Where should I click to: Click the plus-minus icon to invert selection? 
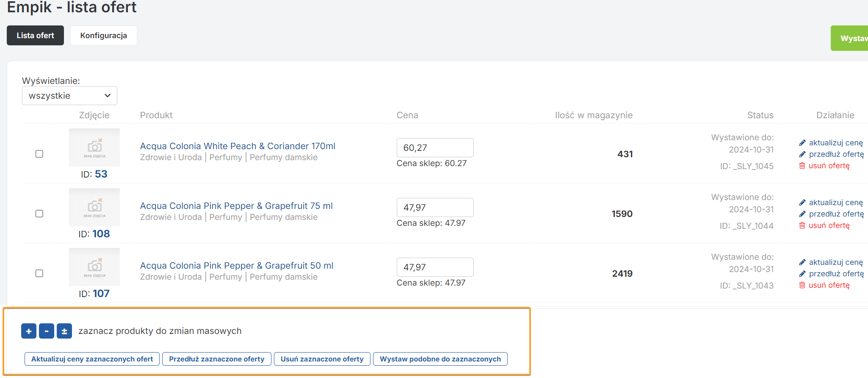64,331
